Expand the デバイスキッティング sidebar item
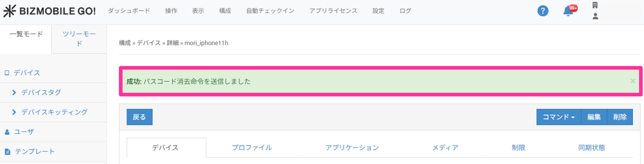The image size is (644, 164). [x=54, y=112]
